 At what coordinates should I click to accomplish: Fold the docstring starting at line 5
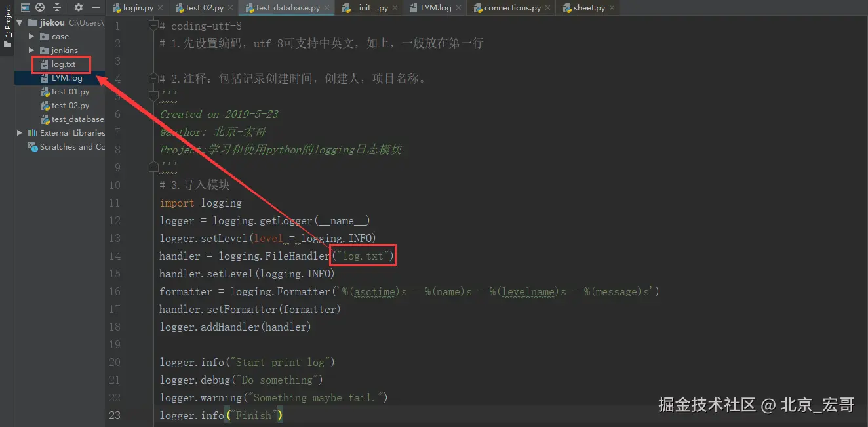point(154,96)
